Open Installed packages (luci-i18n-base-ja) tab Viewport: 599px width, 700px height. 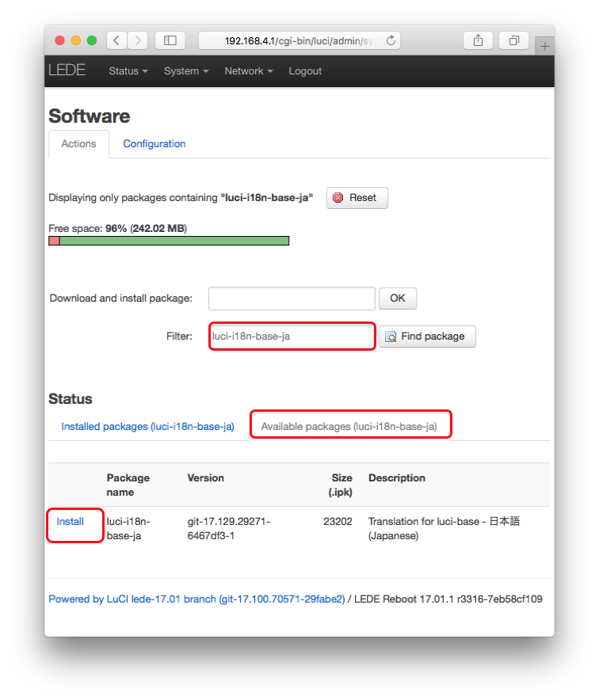tap(148, 426)
